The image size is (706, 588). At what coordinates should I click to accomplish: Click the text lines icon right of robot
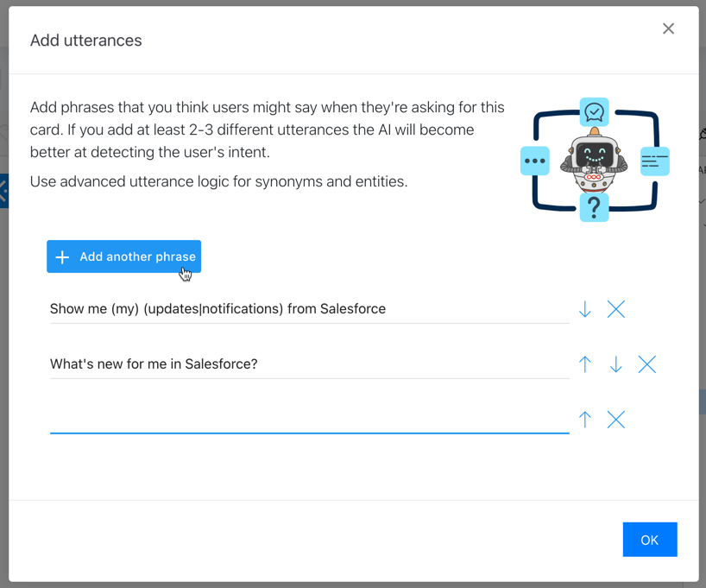coord(655,161)
